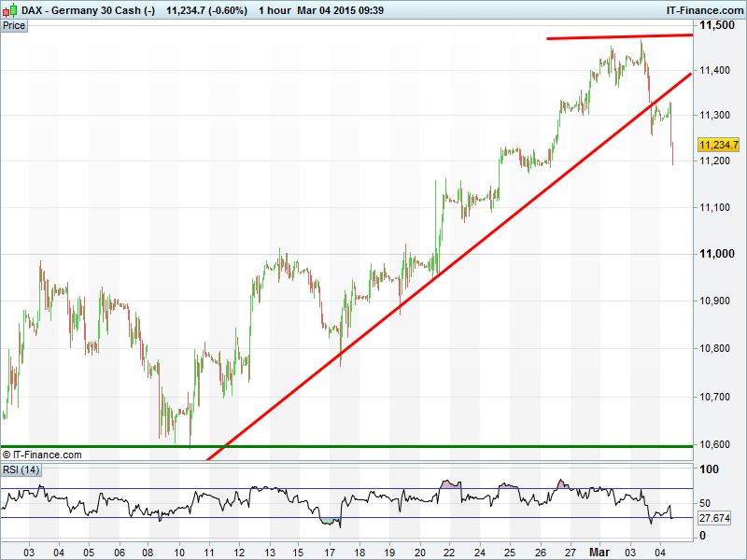Click the RSI (14) indicator label

[x=21, y=469]
